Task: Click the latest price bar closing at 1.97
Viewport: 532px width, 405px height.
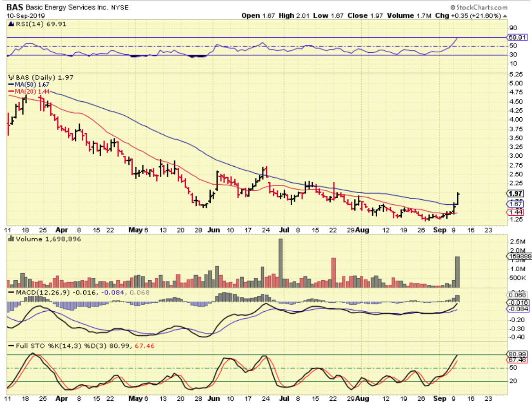Action: coord(458,199)
